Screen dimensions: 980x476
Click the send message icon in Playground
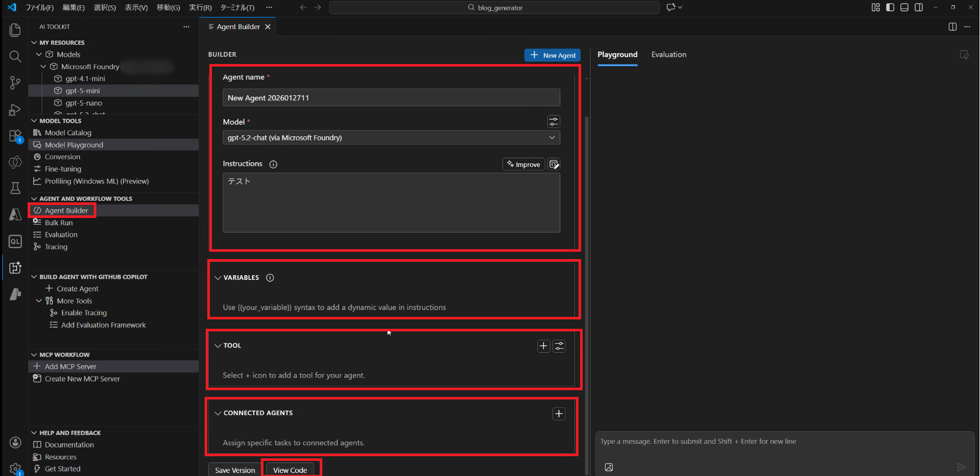(961, 467)
